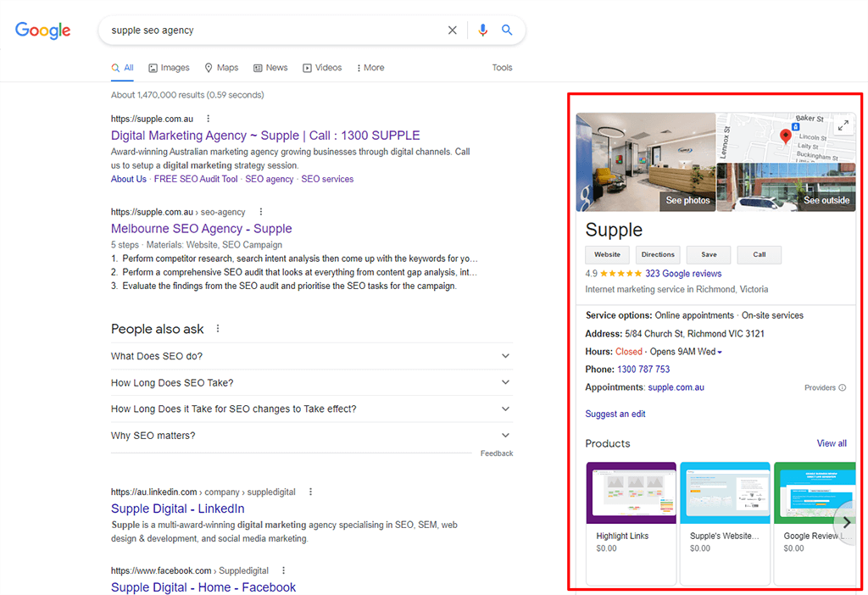Click the Call button

(x=759, y=254)
